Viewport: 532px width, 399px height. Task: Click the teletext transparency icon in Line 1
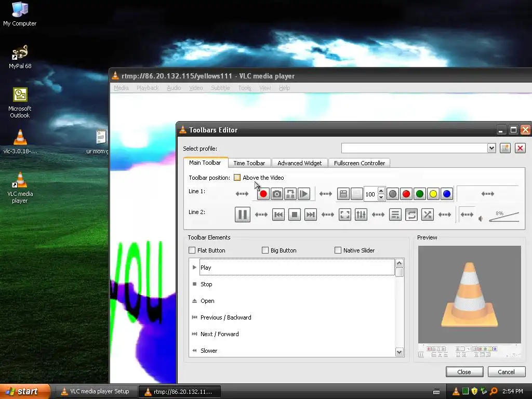[356, 194]
